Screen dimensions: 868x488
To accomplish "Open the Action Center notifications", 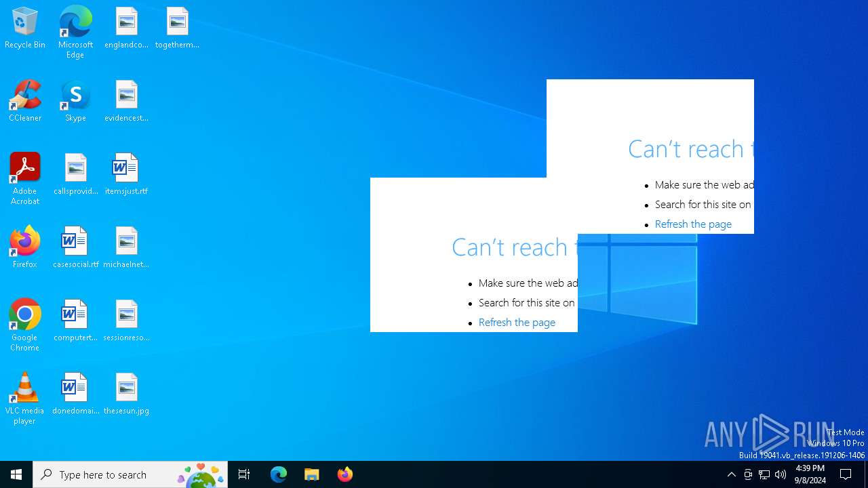I will coord(846,474).
